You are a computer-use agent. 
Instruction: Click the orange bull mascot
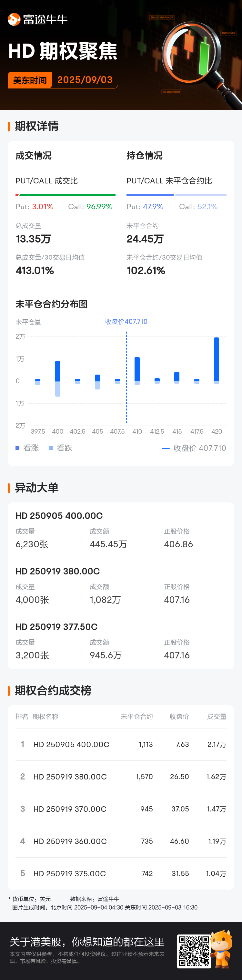pos(221,949)
